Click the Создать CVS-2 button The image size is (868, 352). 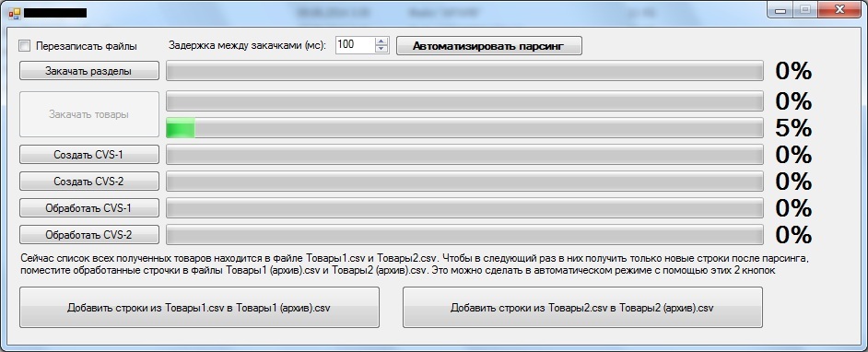(x=89, y=181)
